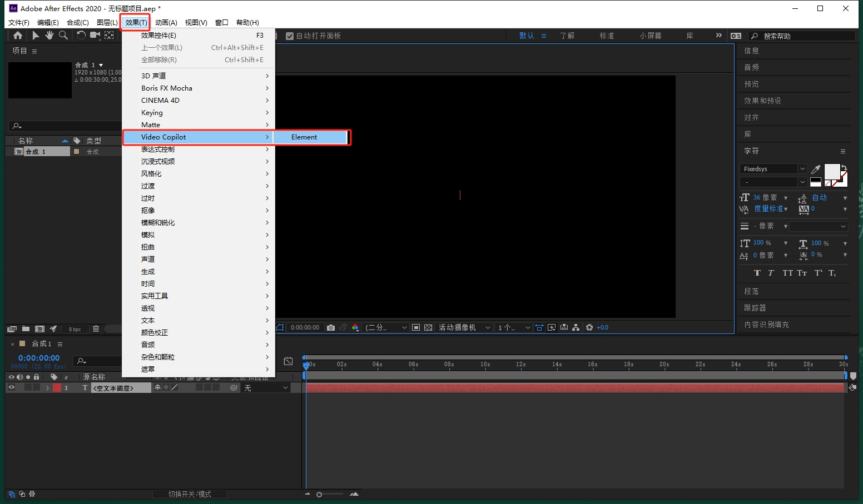Click the Home icon in the toolbar
This screenshot has width=863, height=504.
click(x=18, y=36)
